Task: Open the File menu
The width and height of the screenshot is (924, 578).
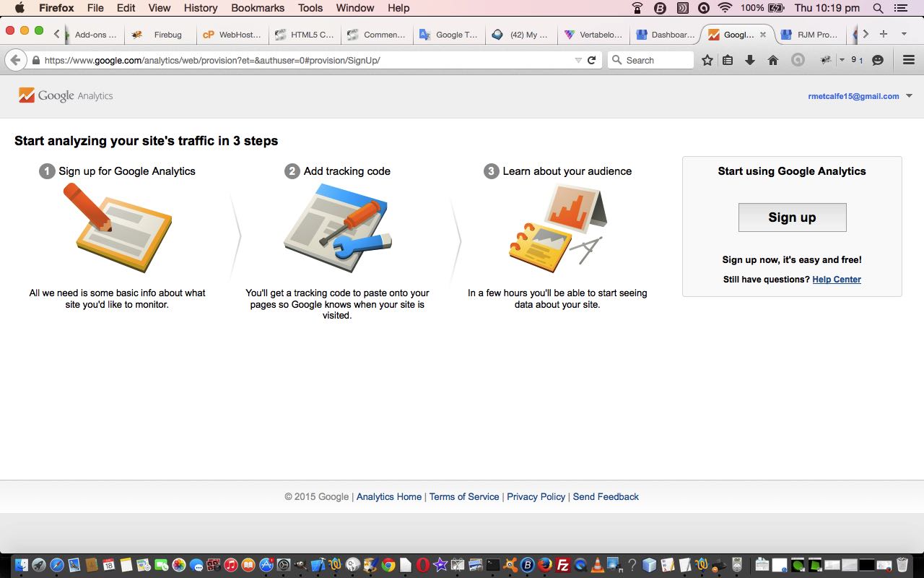Action: coord(95,8)
